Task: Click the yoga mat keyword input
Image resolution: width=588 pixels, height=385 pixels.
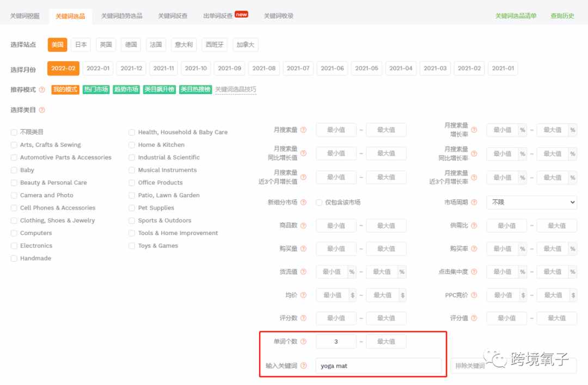Action: (379, 366)
